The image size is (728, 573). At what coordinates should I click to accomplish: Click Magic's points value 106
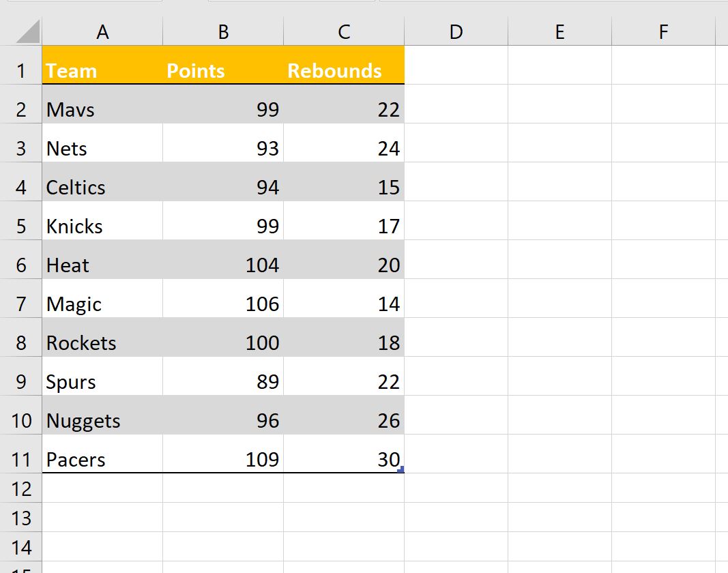[x=222, y=304]
